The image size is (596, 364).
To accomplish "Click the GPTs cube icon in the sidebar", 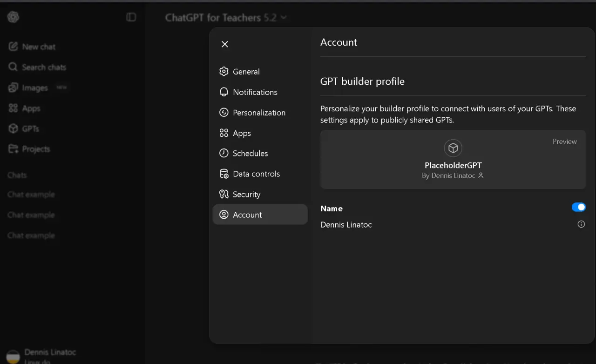I will (x=13, y=128).
